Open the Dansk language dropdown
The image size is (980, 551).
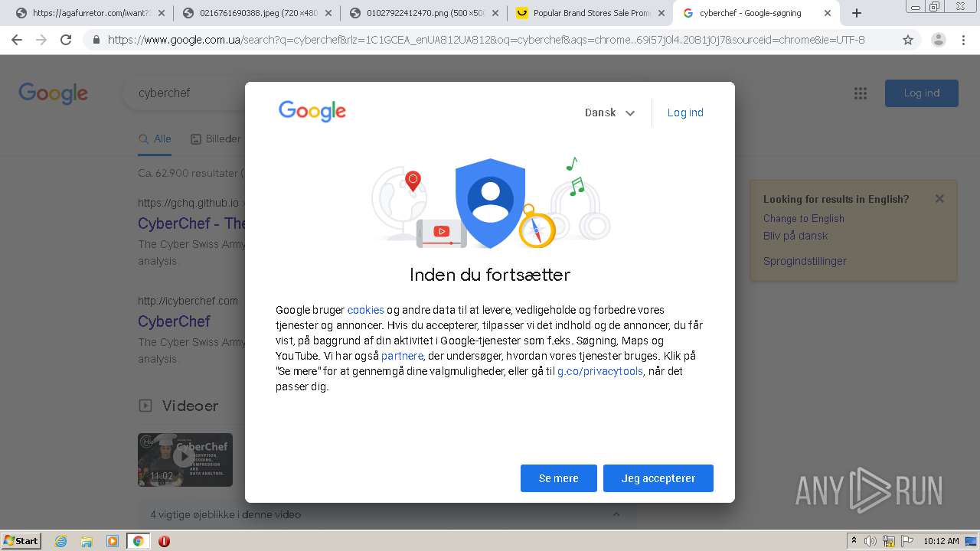tap(609, 112)
